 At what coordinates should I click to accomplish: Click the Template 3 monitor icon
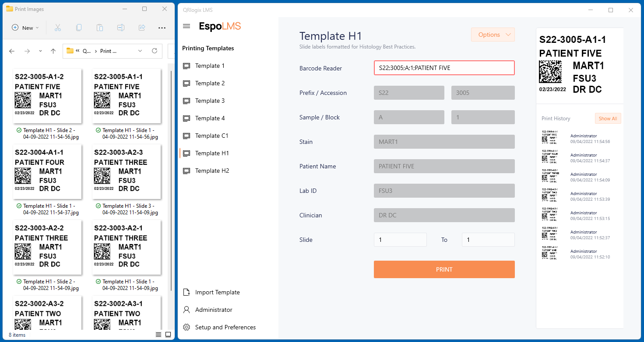point(187,101)
